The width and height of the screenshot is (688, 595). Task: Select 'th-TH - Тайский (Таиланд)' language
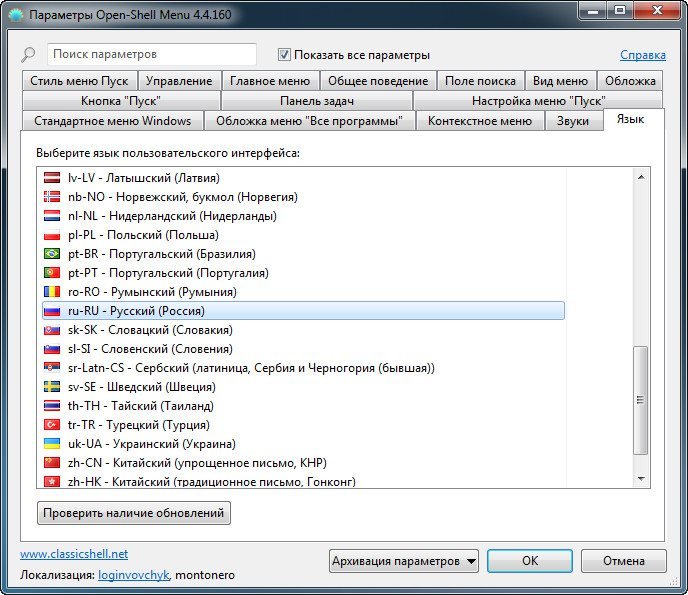[x=141, y=406]
